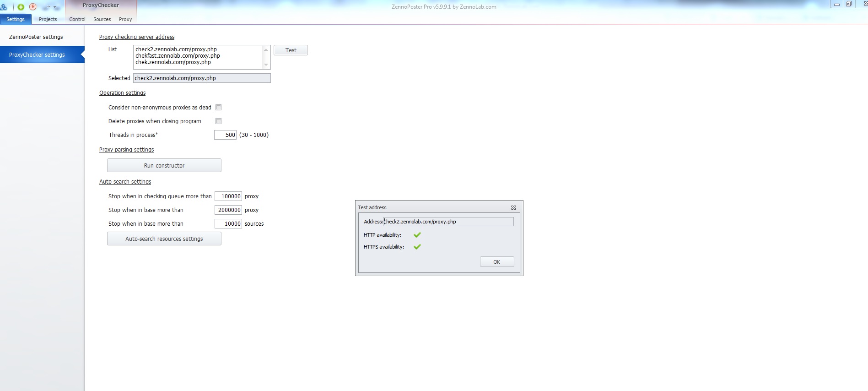Screen dimensions: 868x391
Task: Click the green plus add icon
Action: 21,7
